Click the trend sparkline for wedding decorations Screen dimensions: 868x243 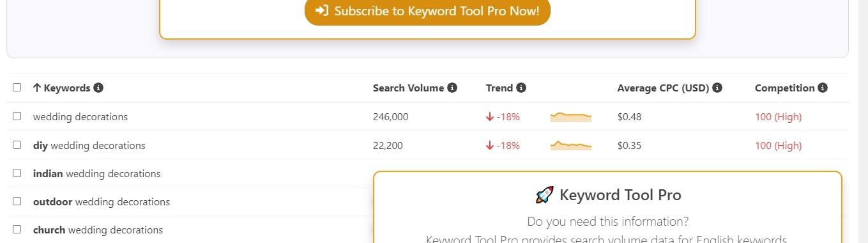click(x=571, y=116)
